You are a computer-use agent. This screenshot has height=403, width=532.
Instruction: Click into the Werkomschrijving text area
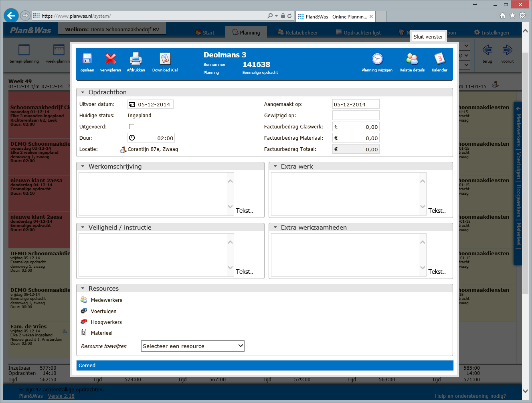pos(153,194)
